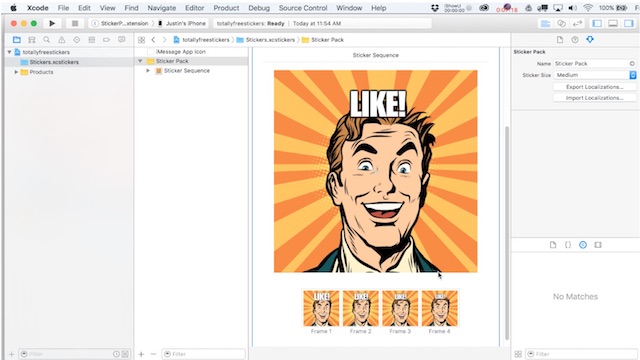Select Frame 2 thumbnail

361,309
